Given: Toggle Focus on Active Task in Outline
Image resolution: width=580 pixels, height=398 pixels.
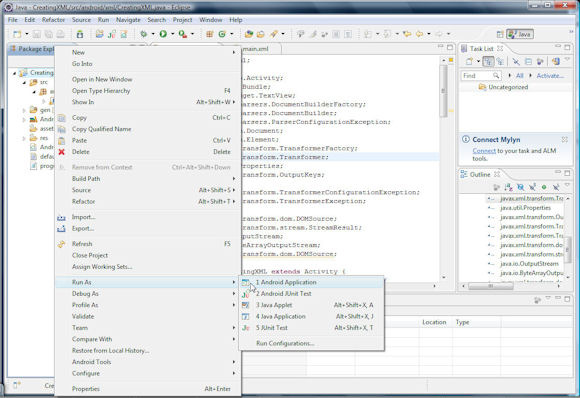Looking at the screenshot, I should [497, 187].
